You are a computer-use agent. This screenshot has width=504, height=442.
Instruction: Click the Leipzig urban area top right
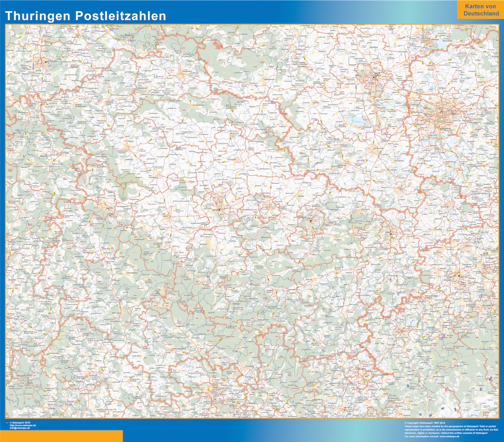pos(442,113)
